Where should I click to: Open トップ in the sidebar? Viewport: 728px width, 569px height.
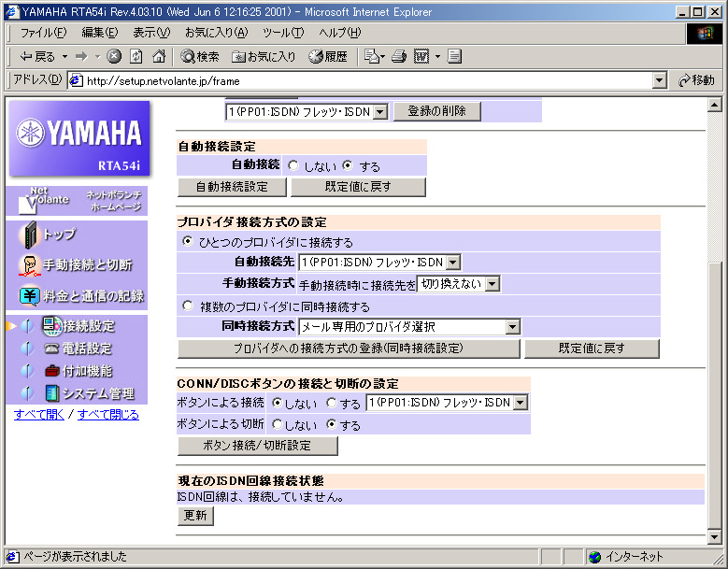click(x=59, y=235)
